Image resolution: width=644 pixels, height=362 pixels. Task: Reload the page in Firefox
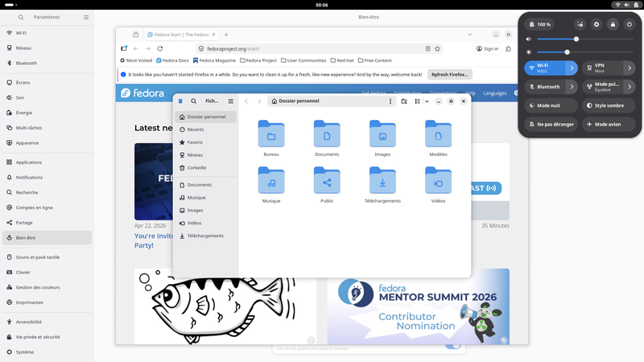pos(160,48)
